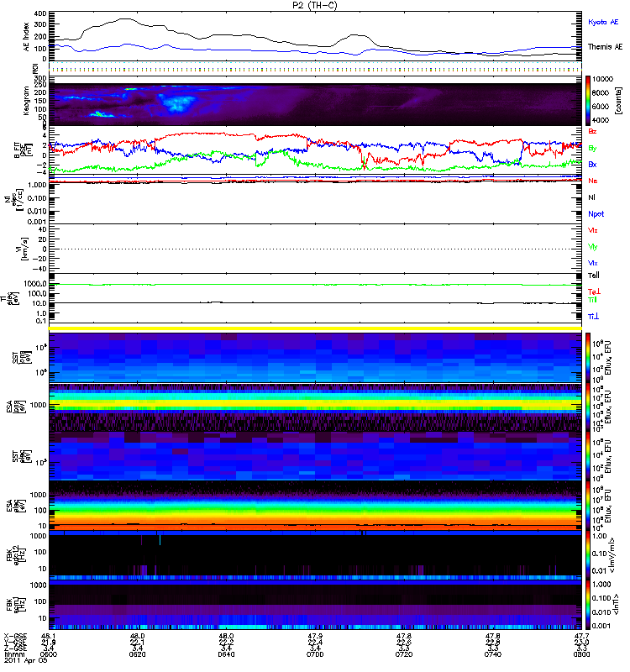The height and width of the screenshot is (672, 630).
Task: Select the black "Themis AE" legend label
Action: [605, 47]
